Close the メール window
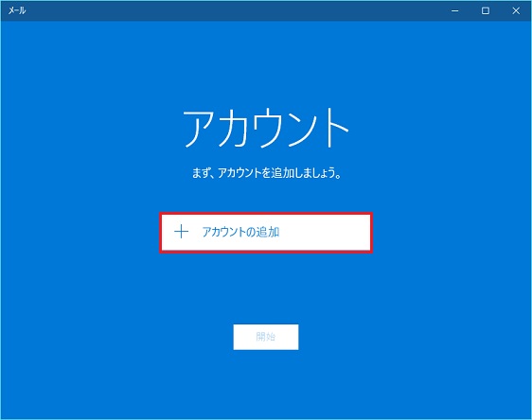 (x=516, y=10)
